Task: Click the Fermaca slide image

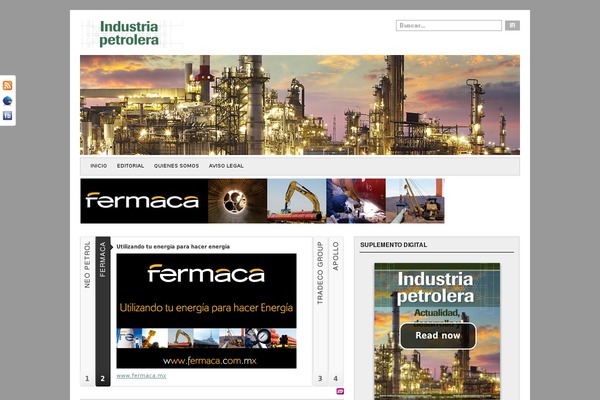Action: (206, 311)
